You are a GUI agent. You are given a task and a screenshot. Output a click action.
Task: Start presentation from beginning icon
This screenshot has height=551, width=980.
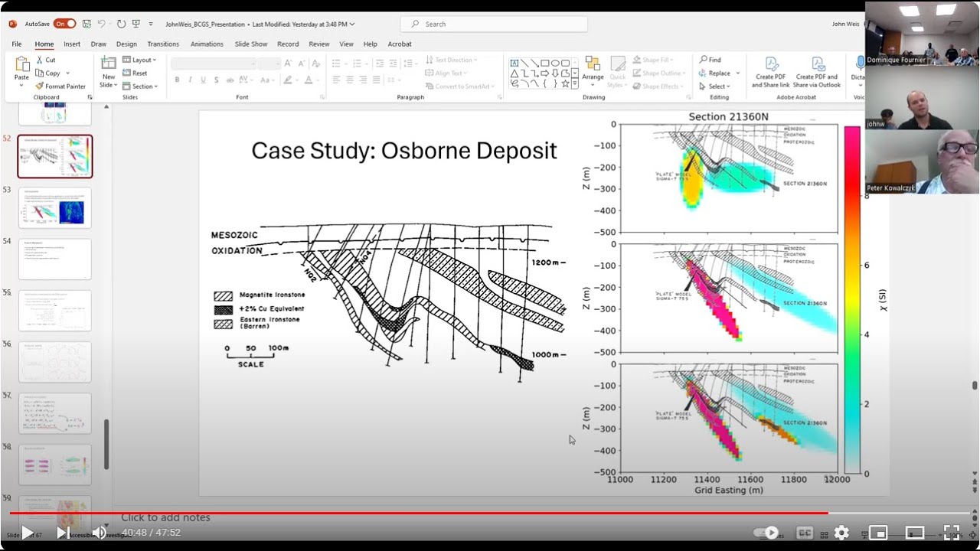point(136,24)
